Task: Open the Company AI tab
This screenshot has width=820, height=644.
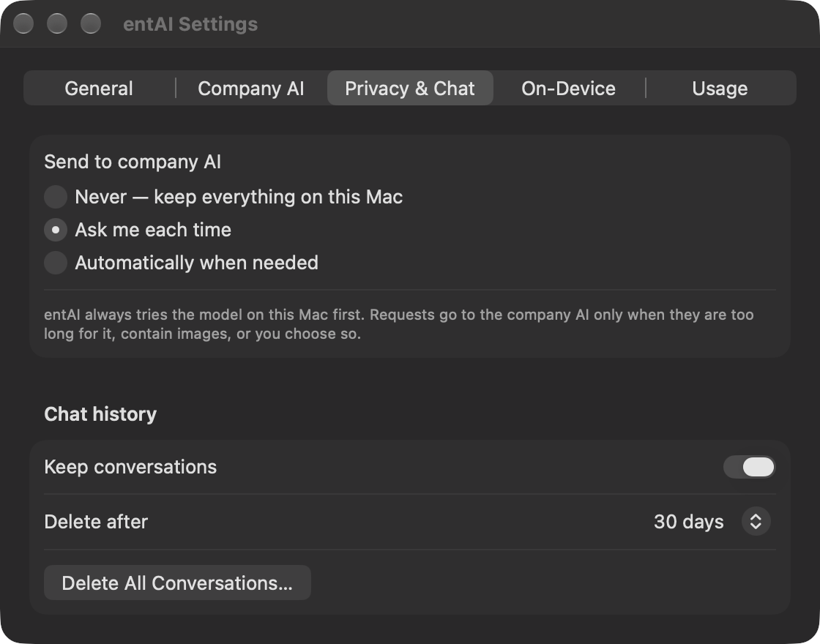Action: (251, 89)
